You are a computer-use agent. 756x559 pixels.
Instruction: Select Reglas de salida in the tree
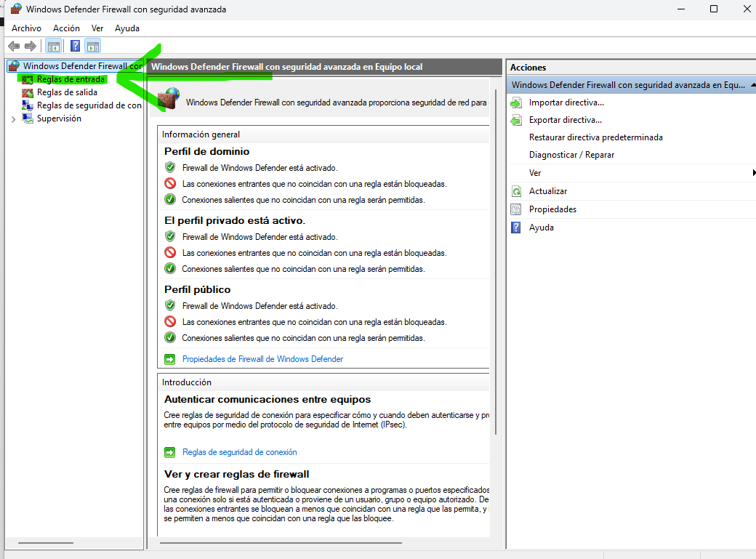[x=67, y=92]
